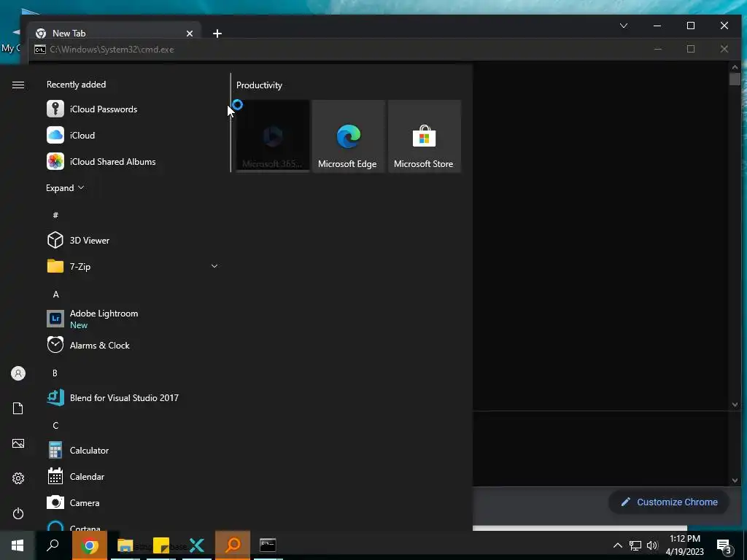Open volume control in tray

click(x=652, y=545)
